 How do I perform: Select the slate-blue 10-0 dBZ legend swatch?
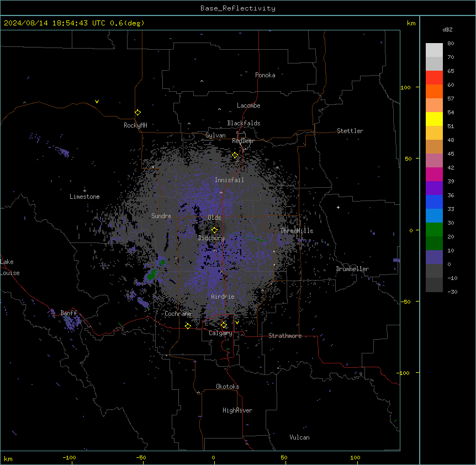[434, 257]
